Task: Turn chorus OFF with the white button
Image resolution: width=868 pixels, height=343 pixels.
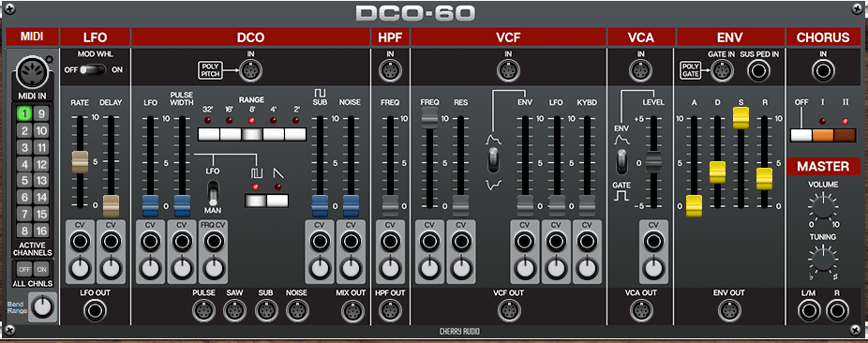Action: coord(801,136)
